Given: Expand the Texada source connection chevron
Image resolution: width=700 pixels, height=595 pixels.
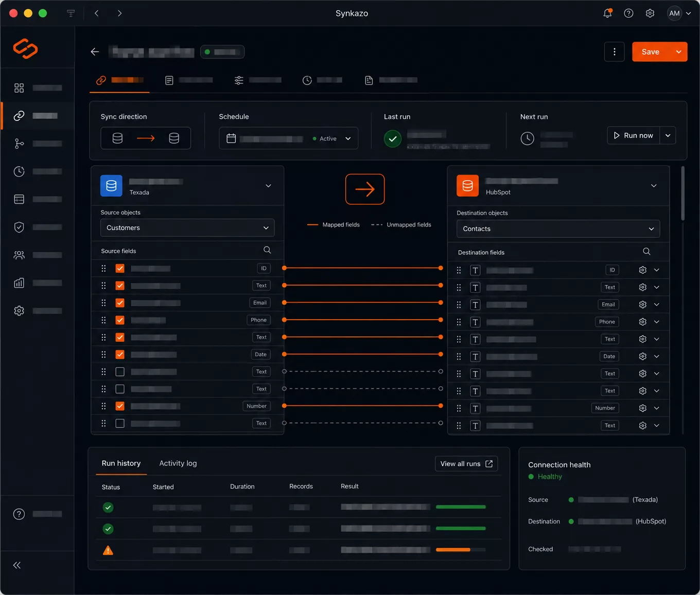Looking at the screenshot, I should (268, 186).
